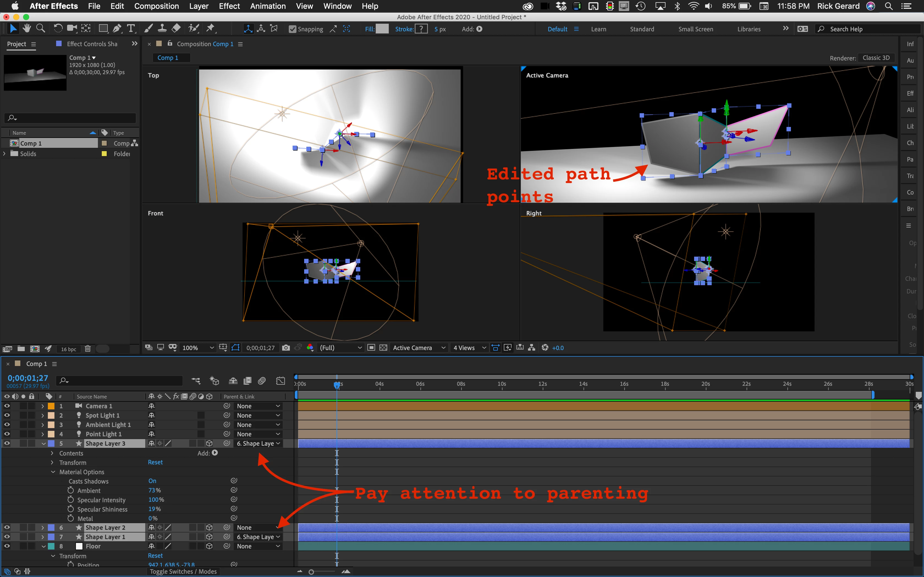Screen dimensions: 924x577
Task: Open the Shape Layer 2 parent dropdown
Action: tap(258, 527)
